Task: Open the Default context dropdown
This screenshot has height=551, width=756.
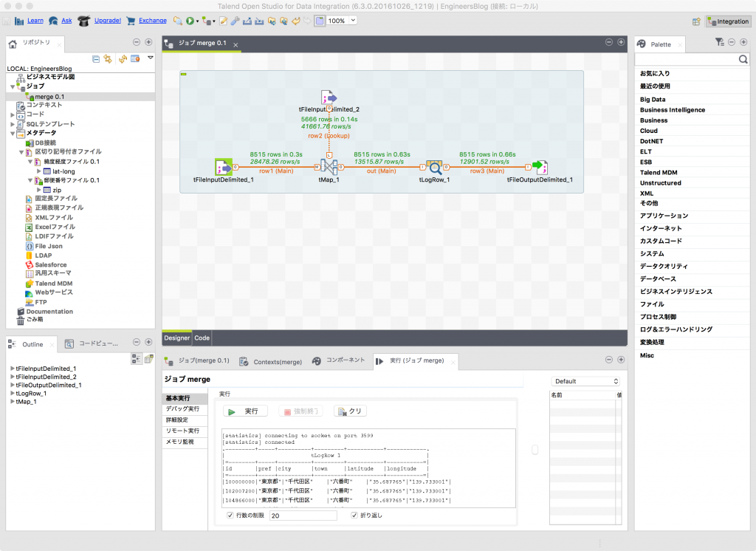Action: pos(585,381)
